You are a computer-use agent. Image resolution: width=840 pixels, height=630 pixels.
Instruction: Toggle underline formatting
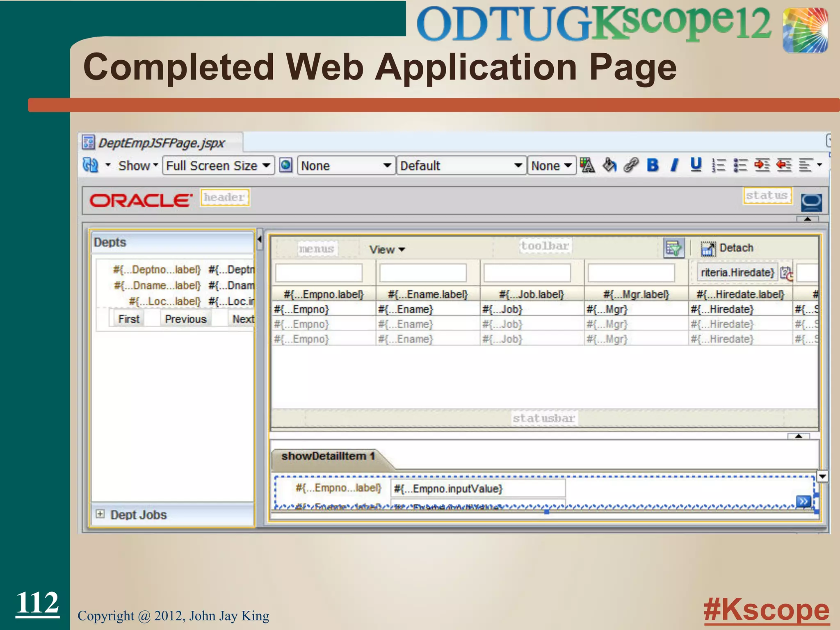tap(696, 165)
